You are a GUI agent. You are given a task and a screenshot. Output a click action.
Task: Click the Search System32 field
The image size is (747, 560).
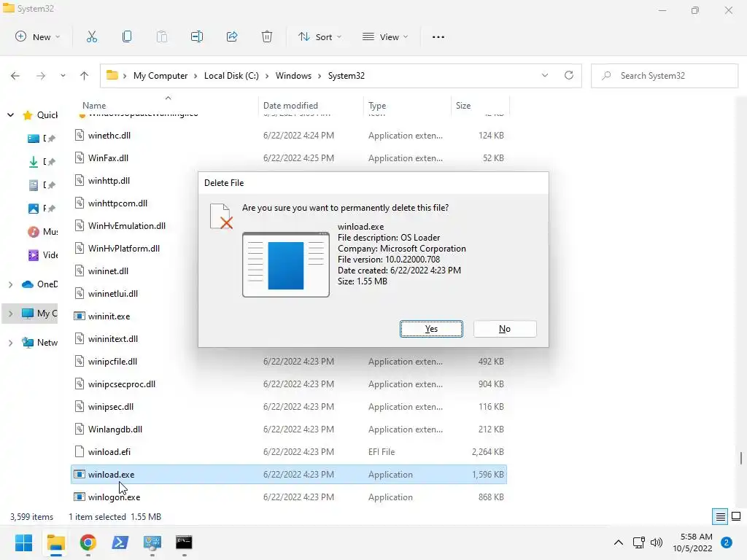click(665, 76)
